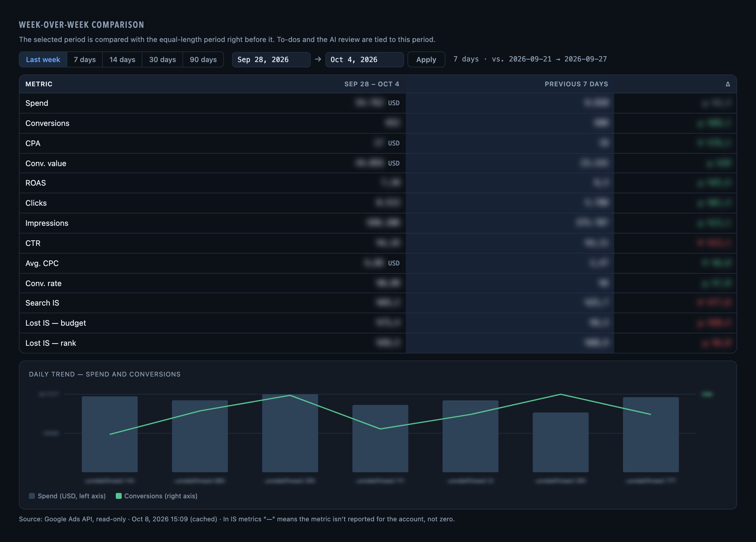Switch to the 7 days period
The image size is (756, 542).
tap(85, 59)
